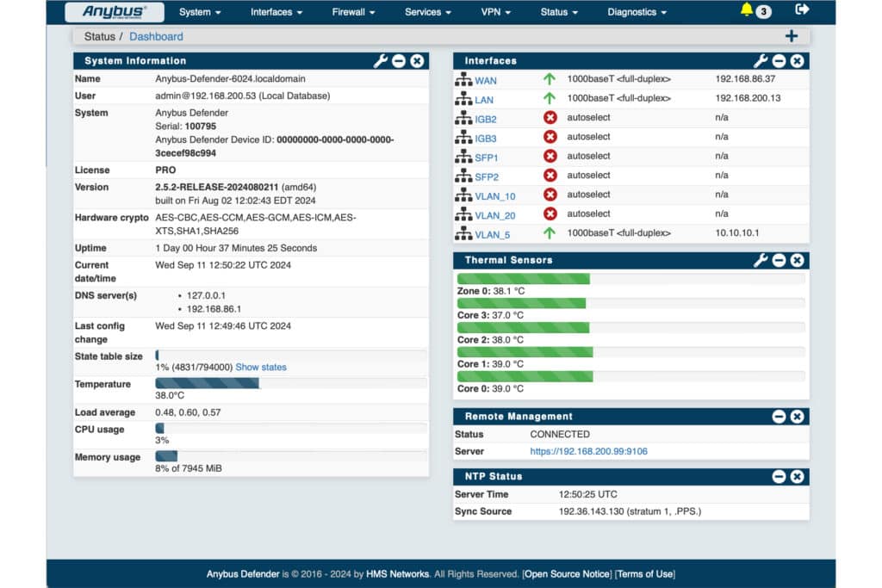Screen dimensions: 882x588
Task: Open the remote server https://192.168.200.99:9106 link
Action: (x=588, y=451)
